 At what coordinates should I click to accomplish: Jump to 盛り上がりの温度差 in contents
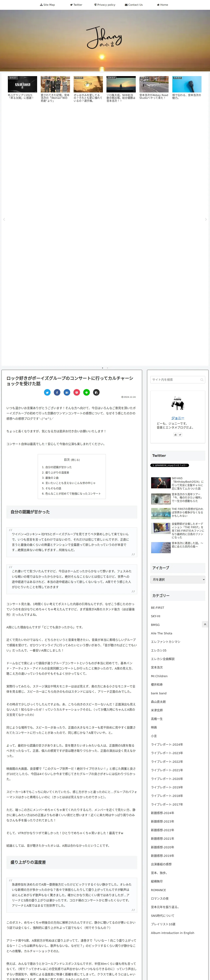coord(57,473)
